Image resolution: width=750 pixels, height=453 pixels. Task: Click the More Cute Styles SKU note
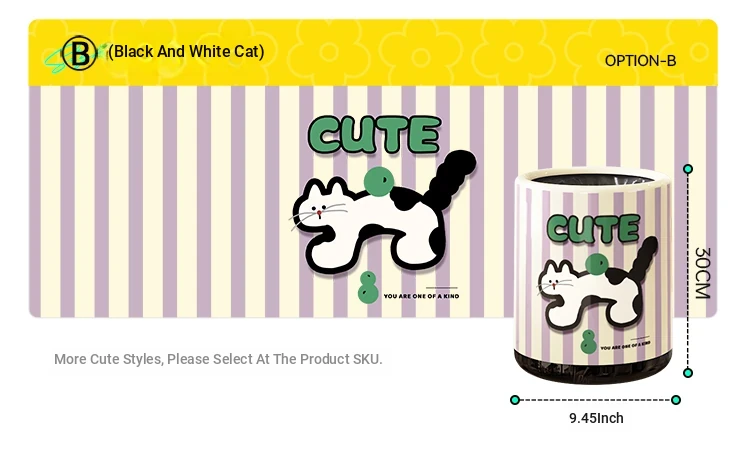coord(218,359)
